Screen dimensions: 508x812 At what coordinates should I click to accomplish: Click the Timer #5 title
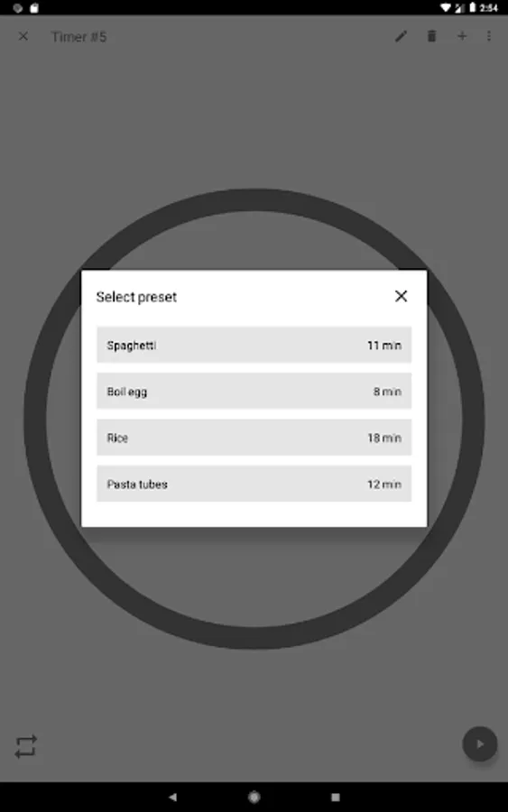pyautogui.click(x=79, y=37)
